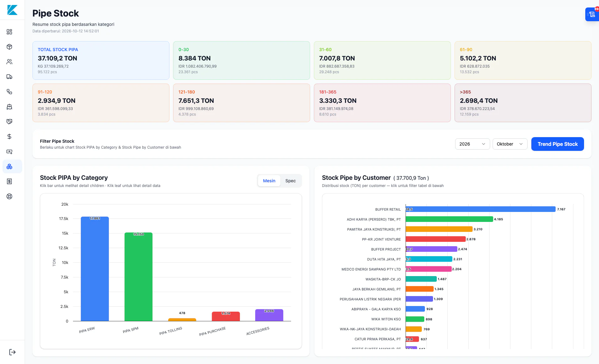The image size is (599, 364).
Task: Click the money transfer sidebar icon
Action: click(9, 151)
